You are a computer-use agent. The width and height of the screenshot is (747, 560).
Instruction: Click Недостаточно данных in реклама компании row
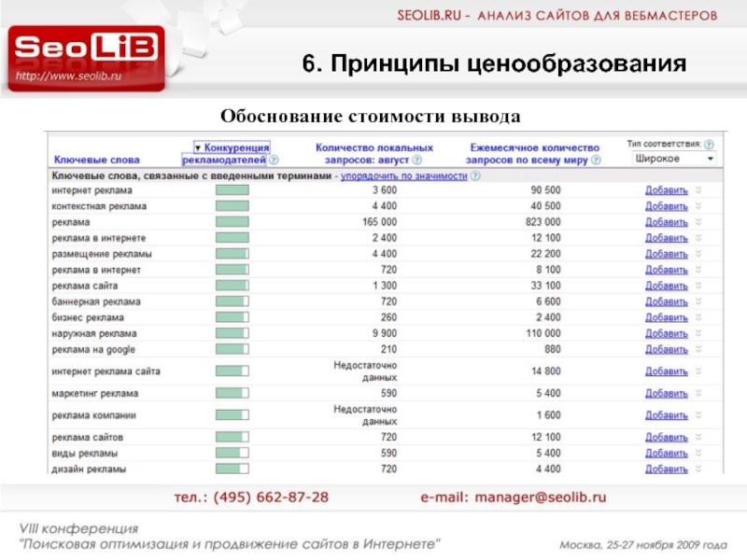tap(365, 415)
